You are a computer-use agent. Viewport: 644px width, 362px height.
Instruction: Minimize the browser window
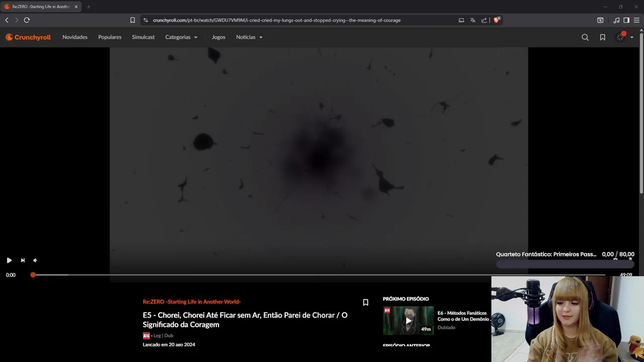[605, 7]
